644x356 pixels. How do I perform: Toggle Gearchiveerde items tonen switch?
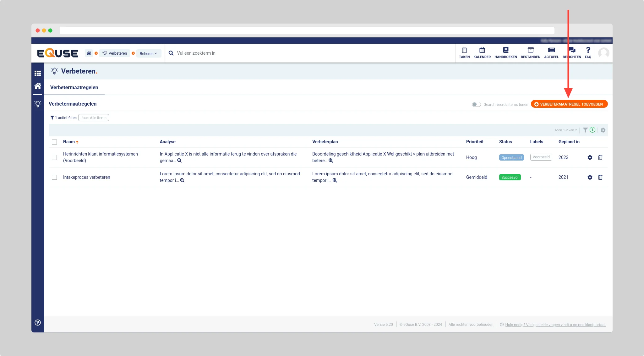click(476, 104)
